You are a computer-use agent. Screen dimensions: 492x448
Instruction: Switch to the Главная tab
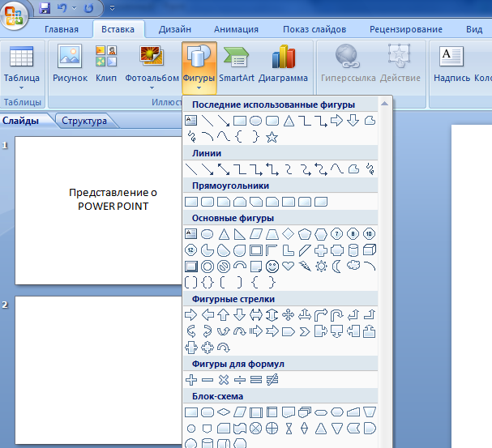(x=62, y=29)
